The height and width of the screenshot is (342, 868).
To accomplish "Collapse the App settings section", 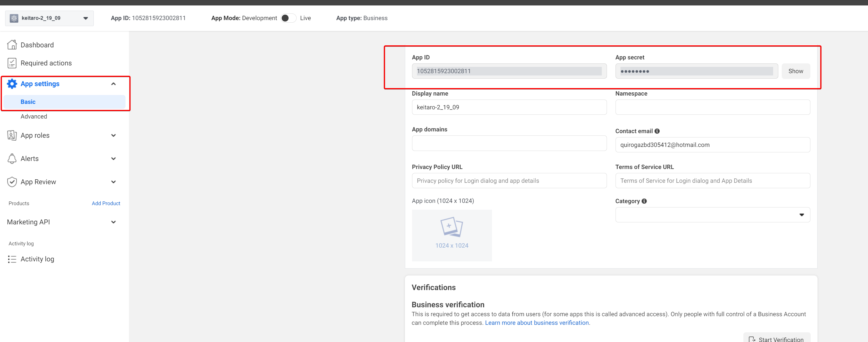I will point(113,84).
